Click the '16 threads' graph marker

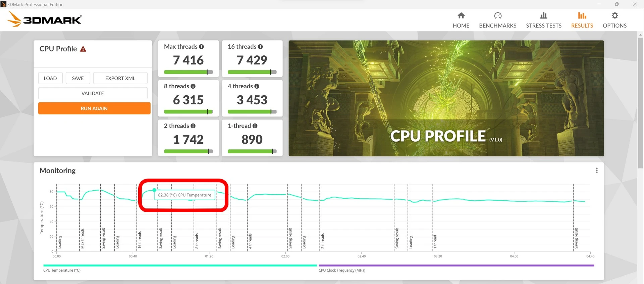click(x=140, y=240)
